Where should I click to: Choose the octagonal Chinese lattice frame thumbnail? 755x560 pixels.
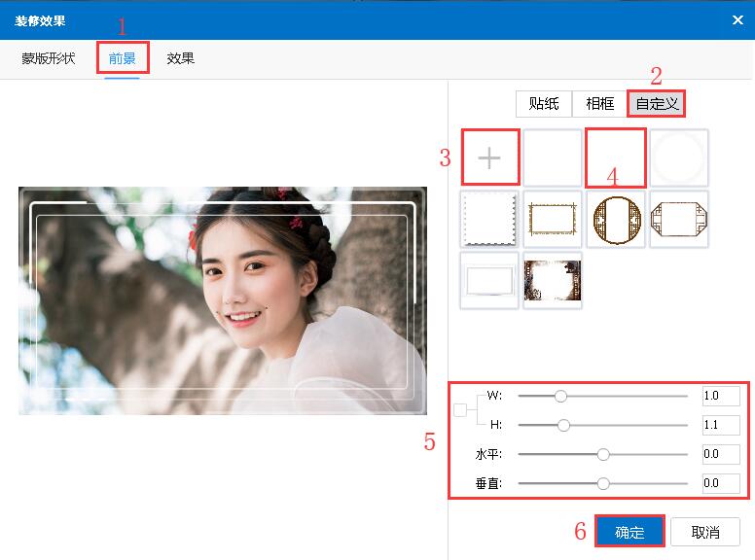(x=679, y=220)
